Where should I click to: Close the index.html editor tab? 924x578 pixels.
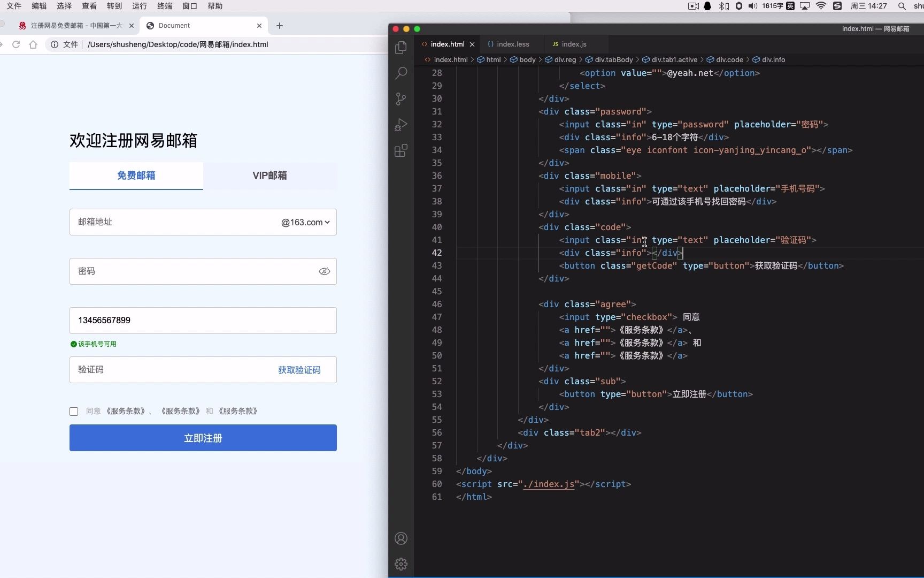(x=472, y=44)
